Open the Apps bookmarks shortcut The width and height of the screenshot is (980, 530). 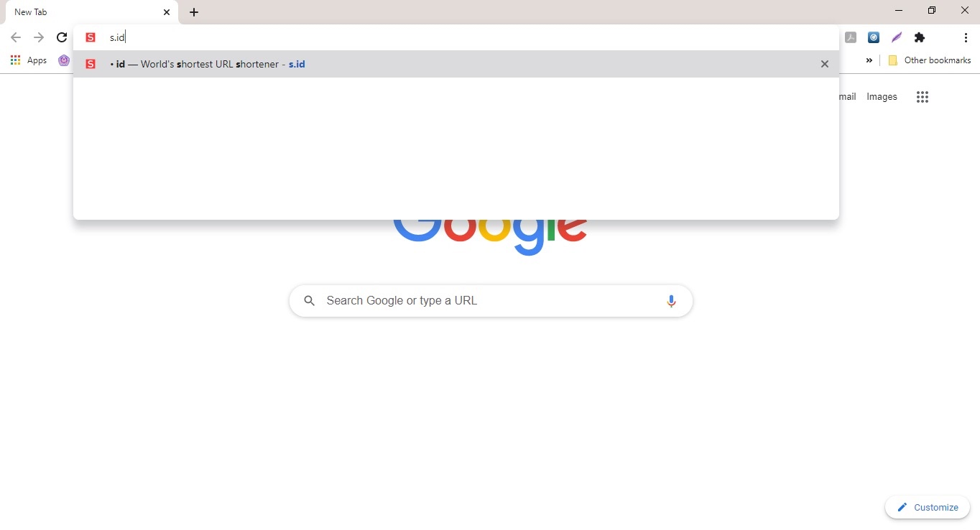tap(29, 60)
